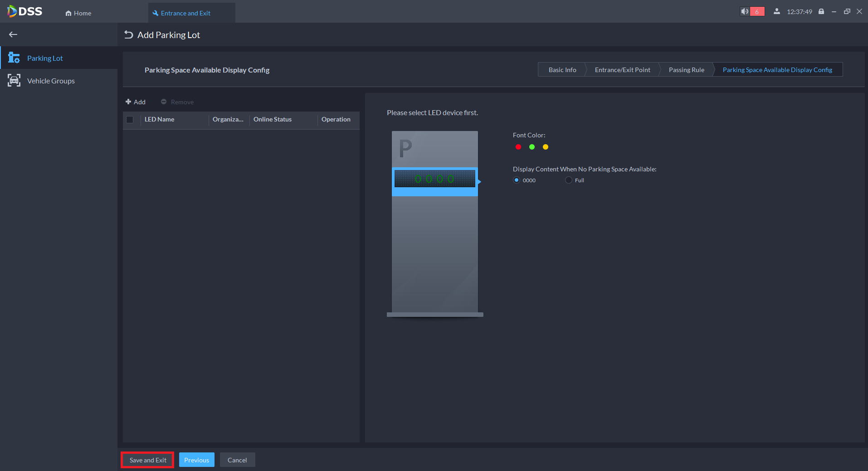Select the 0000 display radio option
The width and height of the screenshot is (868, 471).
(517, 180)
